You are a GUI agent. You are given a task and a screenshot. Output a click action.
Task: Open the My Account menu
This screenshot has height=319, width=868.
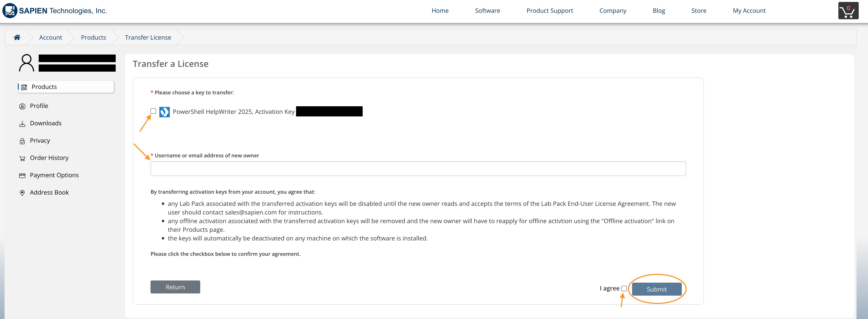pos(749,10)
